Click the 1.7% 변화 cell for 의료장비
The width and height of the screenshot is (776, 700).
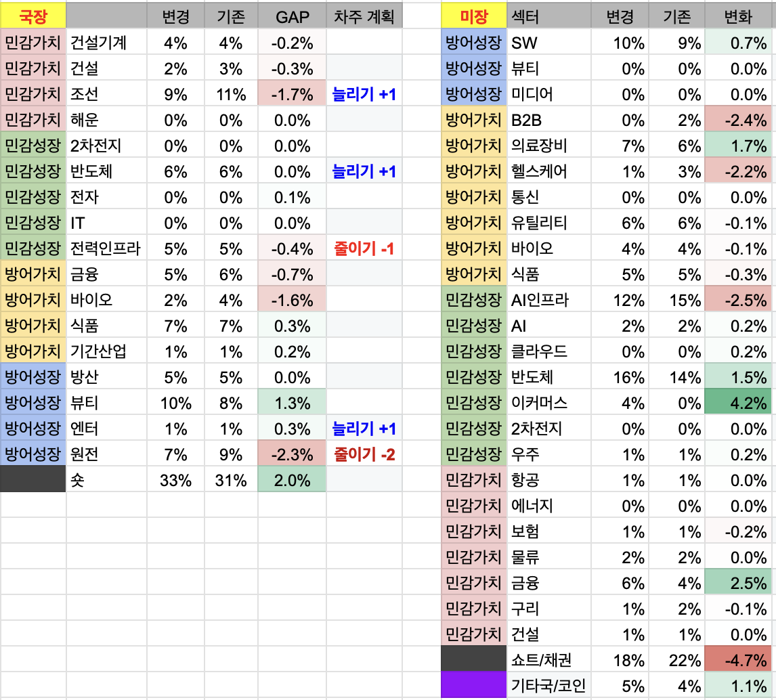[738, 145]
